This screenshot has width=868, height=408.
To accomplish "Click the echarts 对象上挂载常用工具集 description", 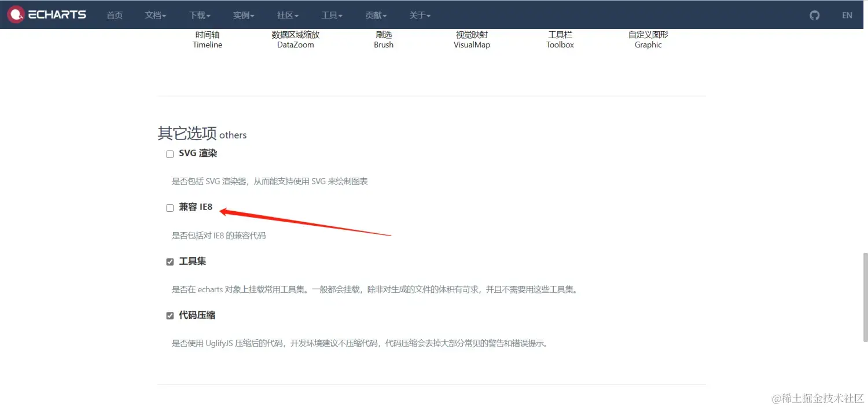I will pyautogui.click(x=375, y=289).
